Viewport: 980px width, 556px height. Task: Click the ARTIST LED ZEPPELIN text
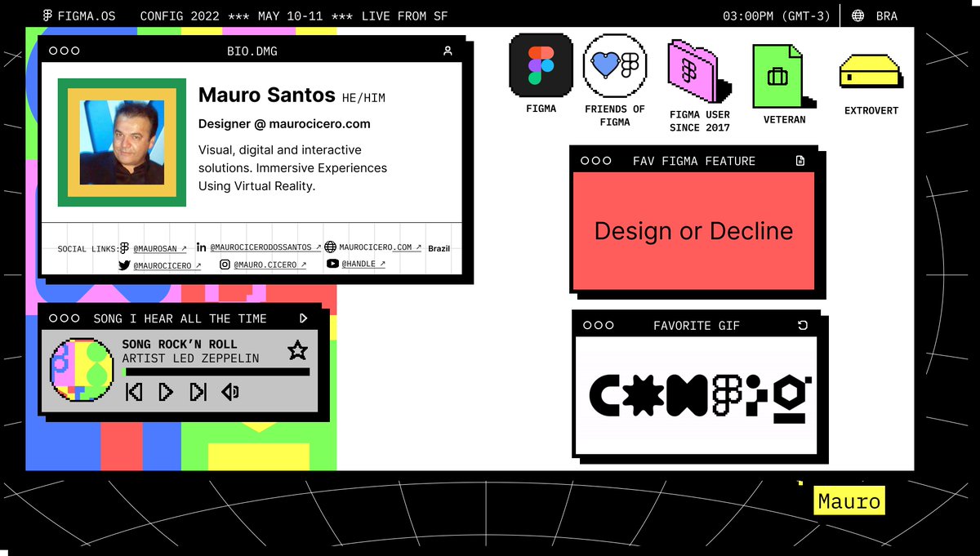point(190,358)
